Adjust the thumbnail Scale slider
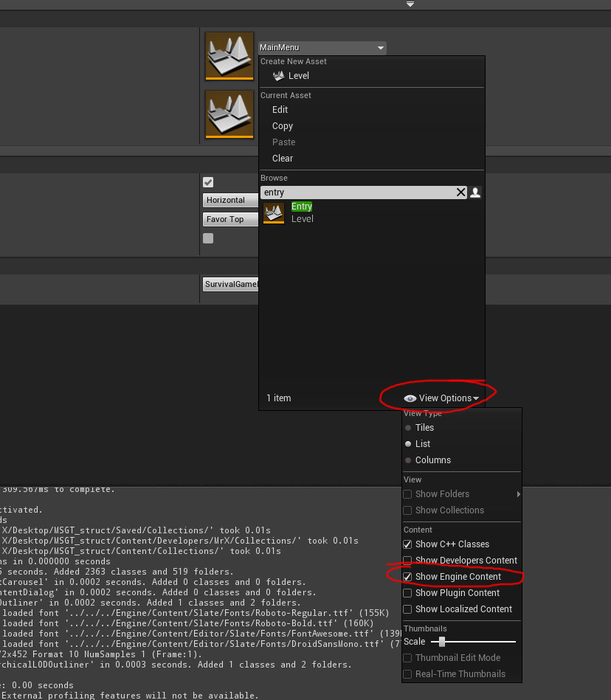This screenshot has height=700, width=611. point(442,642)
